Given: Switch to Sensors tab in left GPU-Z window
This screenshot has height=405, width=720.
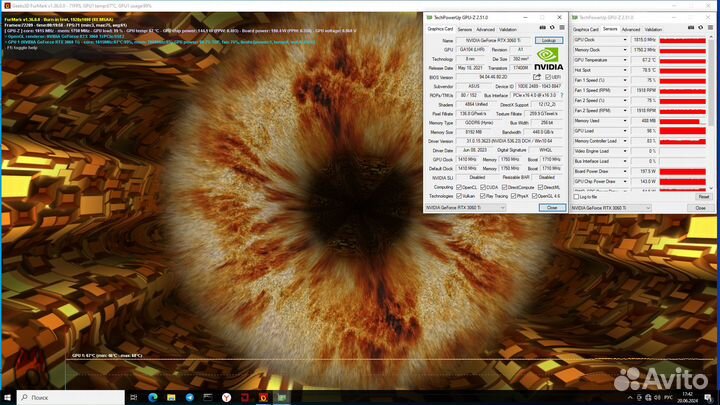Looking at the screenshot, I should (x=465, y=29).
